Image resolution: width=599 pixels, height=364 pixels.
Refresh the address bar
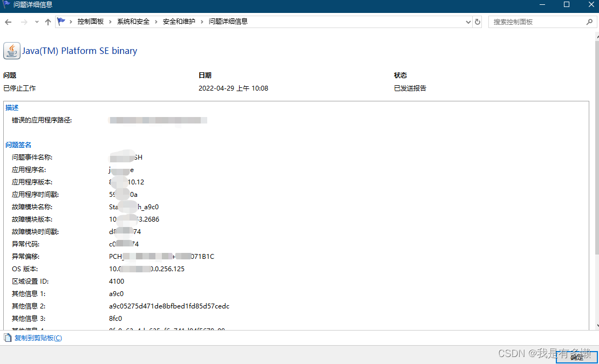[478, 22]
